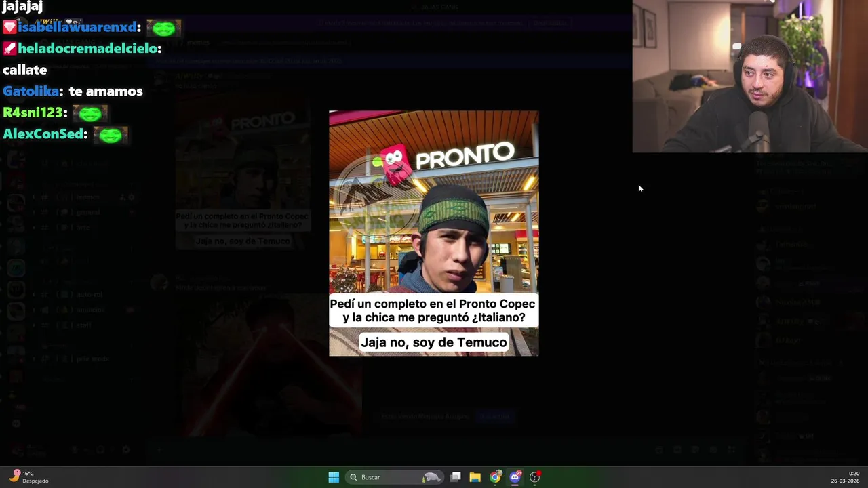Click the green face emote beside isabellawuarenxd
Screen dimensions: 868x488
pyautogui.click(x=163, y=28)
